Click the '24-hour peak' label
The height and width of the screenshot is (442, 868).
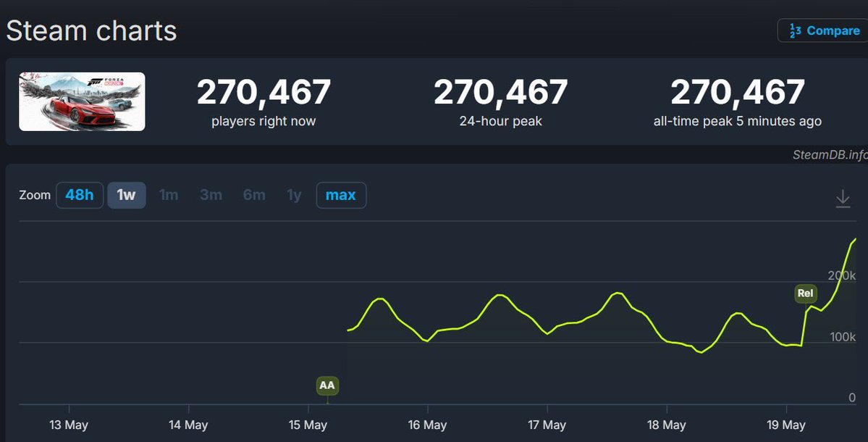[500, 121]
